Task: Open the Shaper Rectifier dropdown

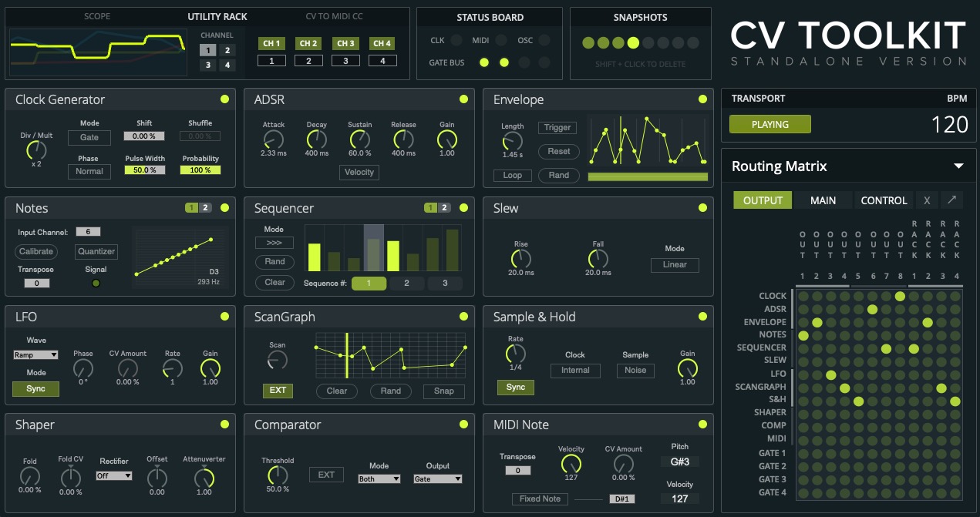Action: tap(113, 475)
